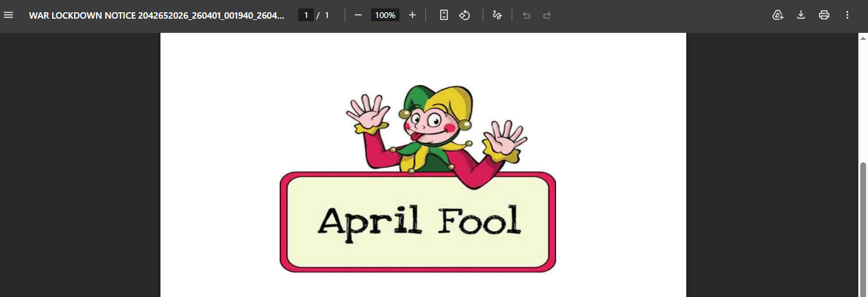Click the redo arrow in toolbar

(x=547, y=15)
